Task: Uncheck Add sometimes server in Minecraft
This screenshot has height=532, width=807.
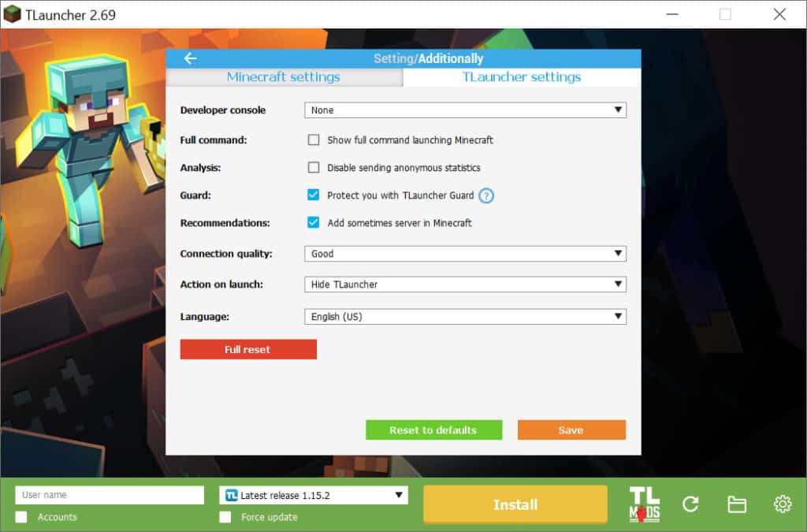Action: [x=314, y=223]
